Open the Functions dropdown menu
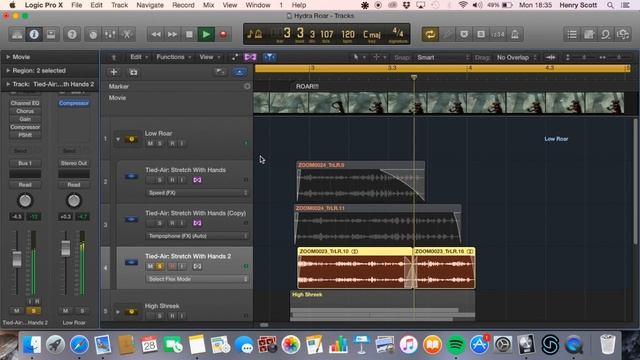 click(174, 57)
